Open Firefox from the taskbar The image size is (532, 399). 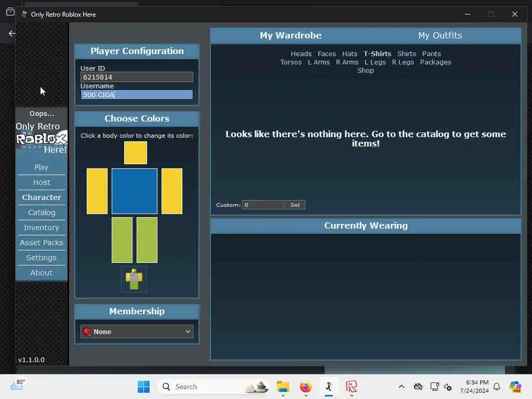pyautogui.click(x=305, y=387)
